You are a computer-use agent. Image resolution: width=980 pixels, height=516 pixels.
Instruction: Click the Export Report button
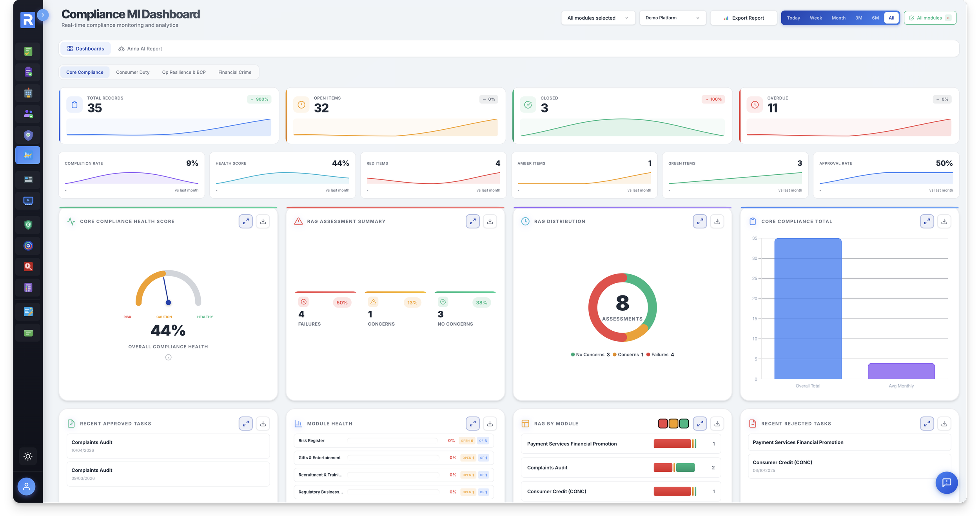(x=743, y=18)
